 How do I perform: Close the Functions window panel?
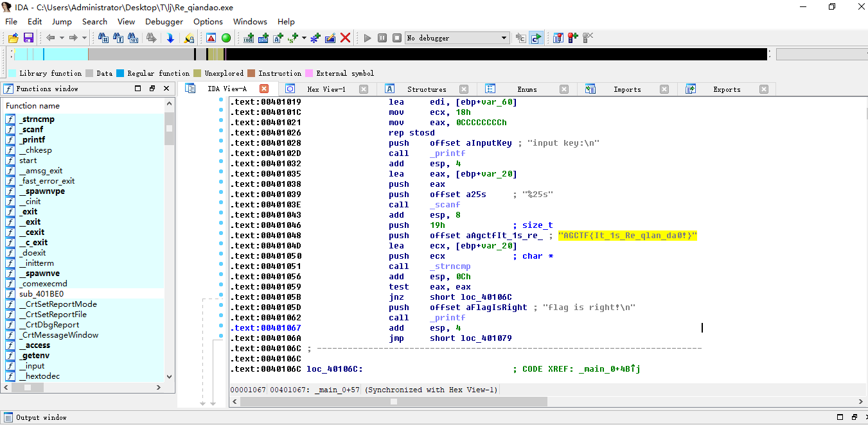click(166, 89)
